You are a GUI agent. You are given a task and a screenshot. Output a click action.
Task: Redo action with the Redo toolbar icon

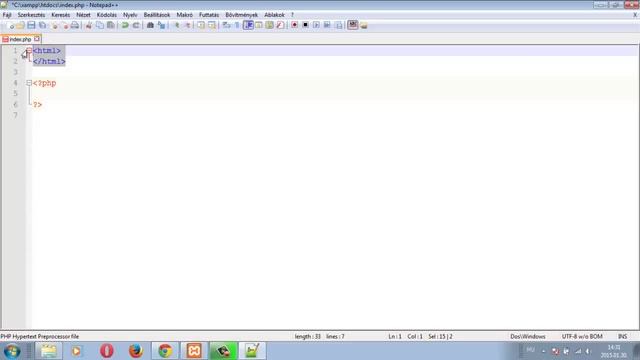pos(136,25)
